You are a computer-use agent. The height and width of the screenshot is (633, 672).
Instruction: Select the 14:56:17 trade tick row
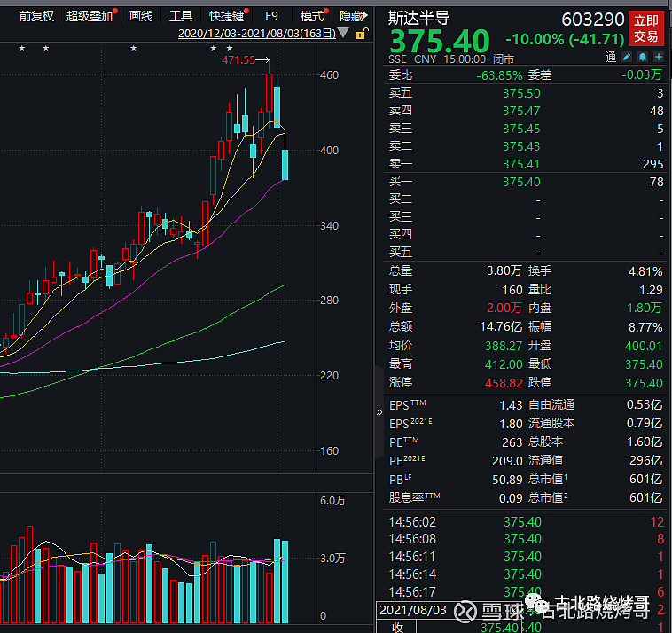(526, 592)
